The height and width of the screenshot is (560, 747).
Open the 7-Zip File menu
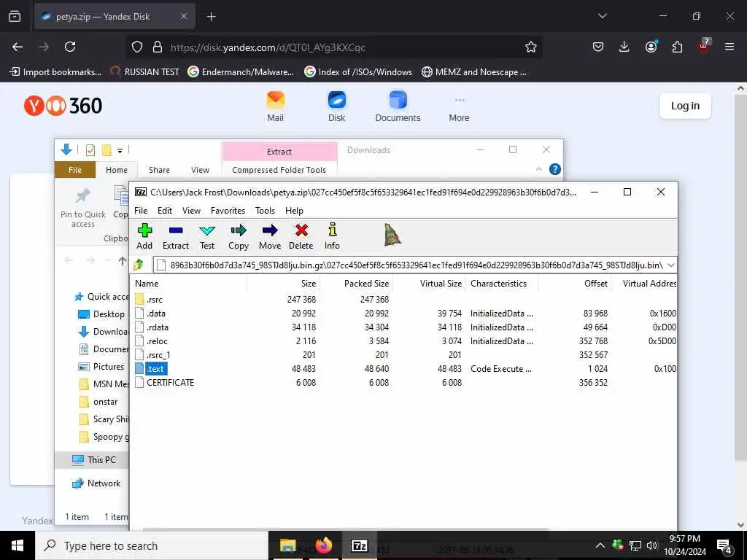pyautogui.click(x=141, y=211)
